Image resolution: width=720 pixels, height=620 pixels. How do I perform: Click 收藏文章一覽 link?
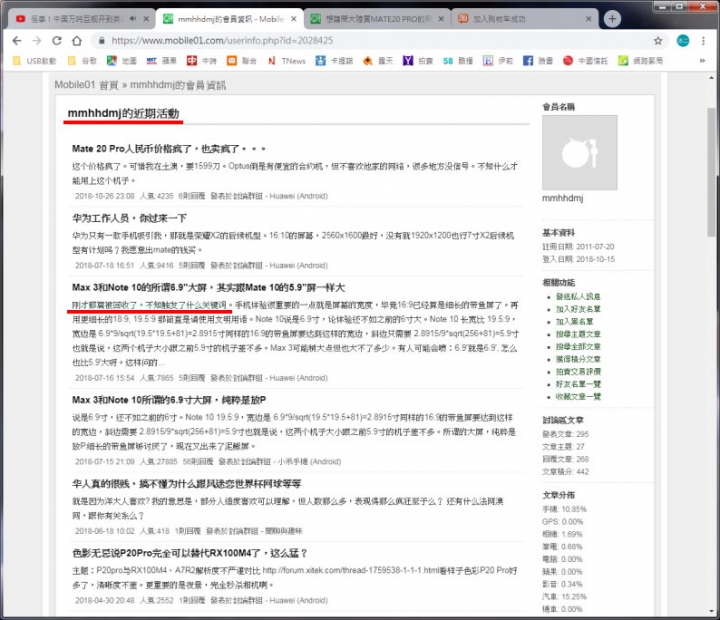point(578,396)
